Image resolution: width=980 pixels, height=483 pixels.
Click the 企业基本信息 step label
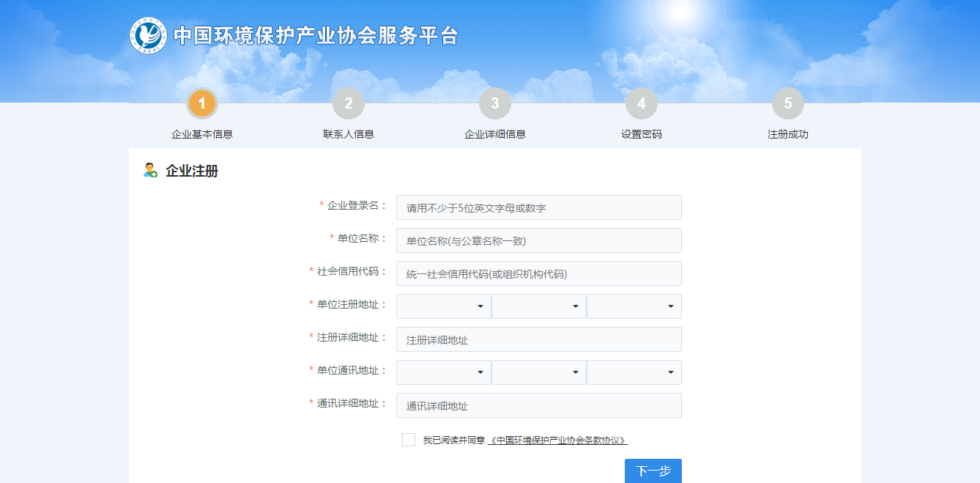(x=202, y=134)
